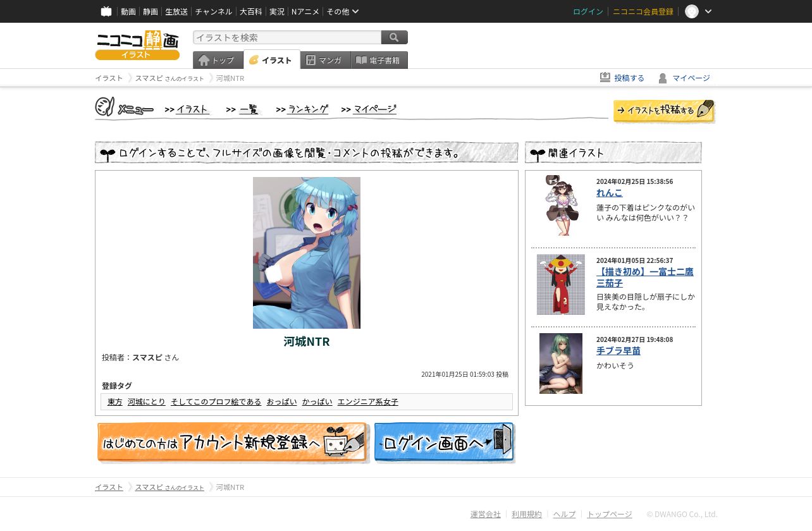The height and width of the screenshot is (531, 812).
Task: Click the palette メニュー icon
Action: point(105,107)
